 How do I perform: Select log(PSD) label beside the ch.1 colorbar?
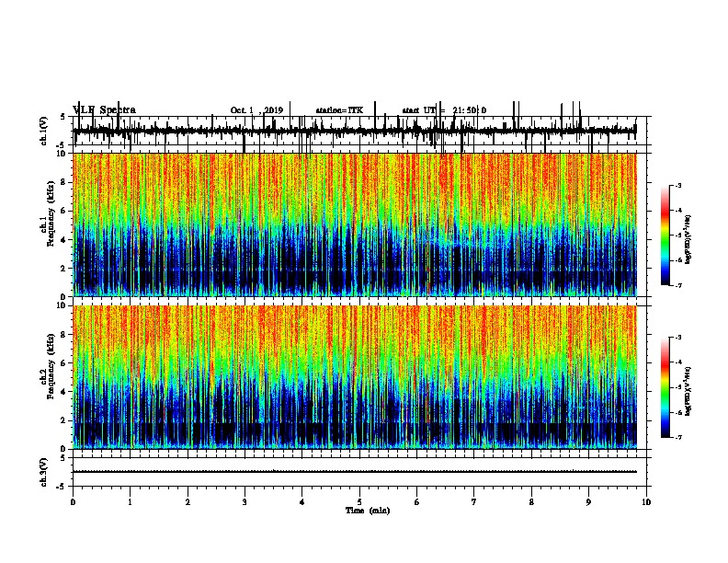[688, 239]
